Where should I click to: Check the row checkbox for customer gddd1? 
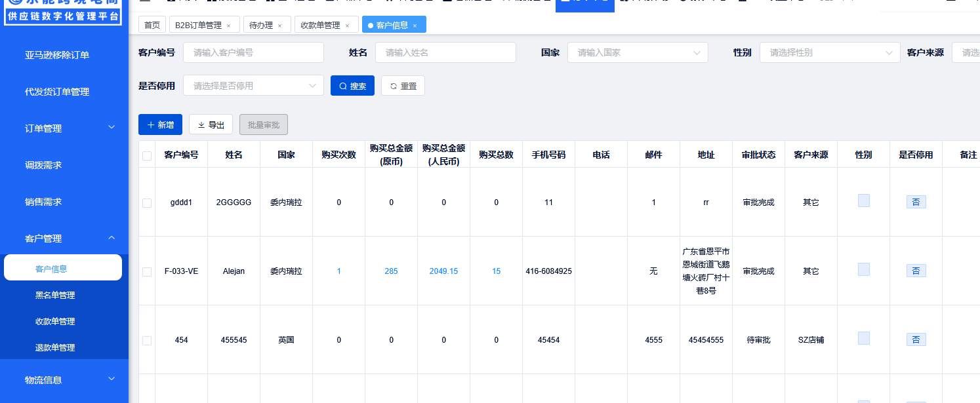[147, 203]
